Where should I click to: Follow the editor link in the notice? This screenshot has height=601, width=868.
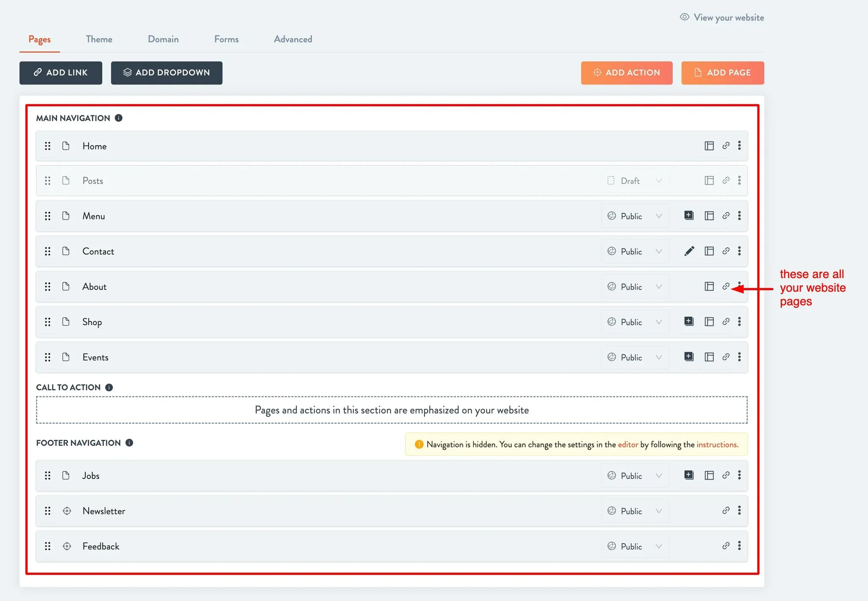pos(628,444)
